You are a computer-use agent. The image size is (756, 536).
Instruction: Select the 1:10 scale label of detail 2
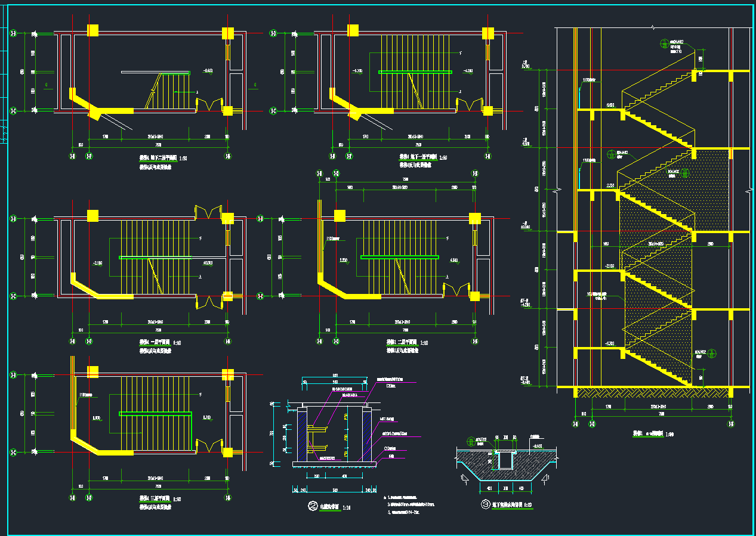(x=347, y=508)
